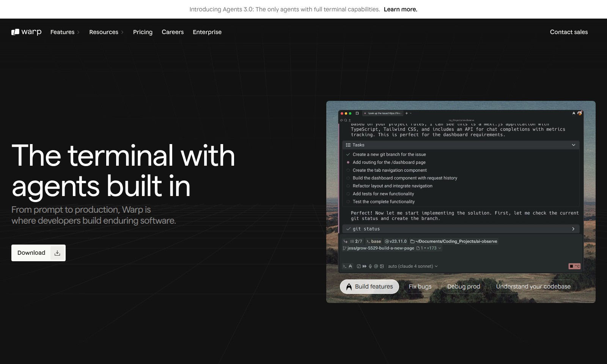Collapse the Tasks panel chevron
Screen dimensions: 607x364
574,145
